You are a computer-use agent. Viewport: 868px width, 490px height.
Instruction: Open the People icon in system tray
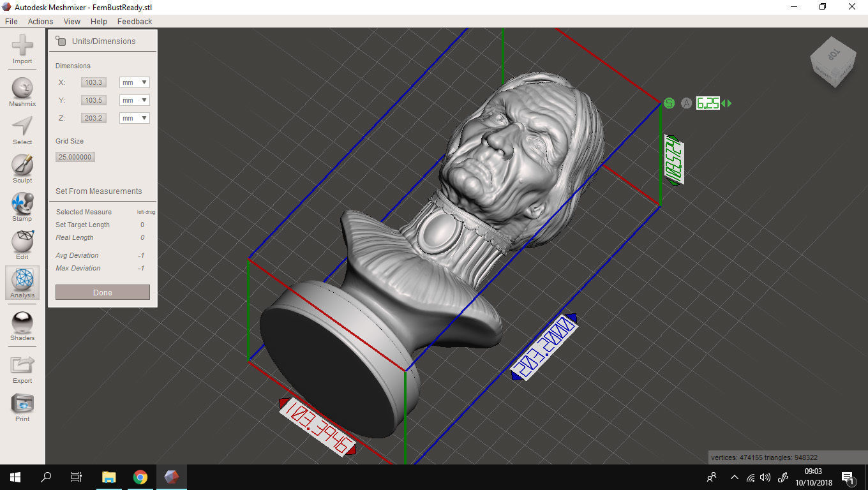pos(712,477)
